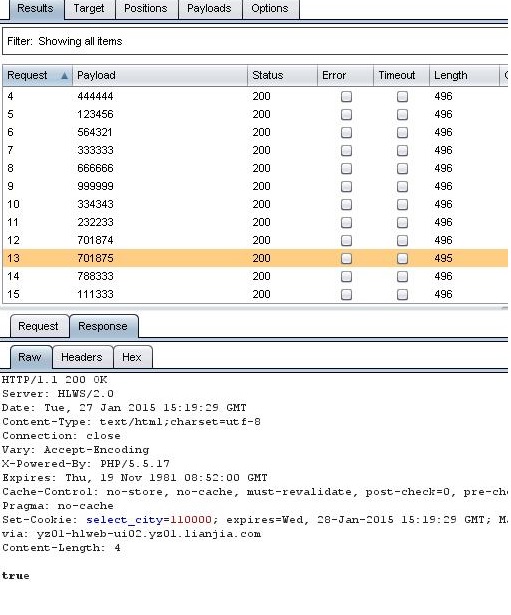Click the X-Powered-By PHP/5.5.17 line
This screenshot has width=511, height=615.
pos(86,464)
